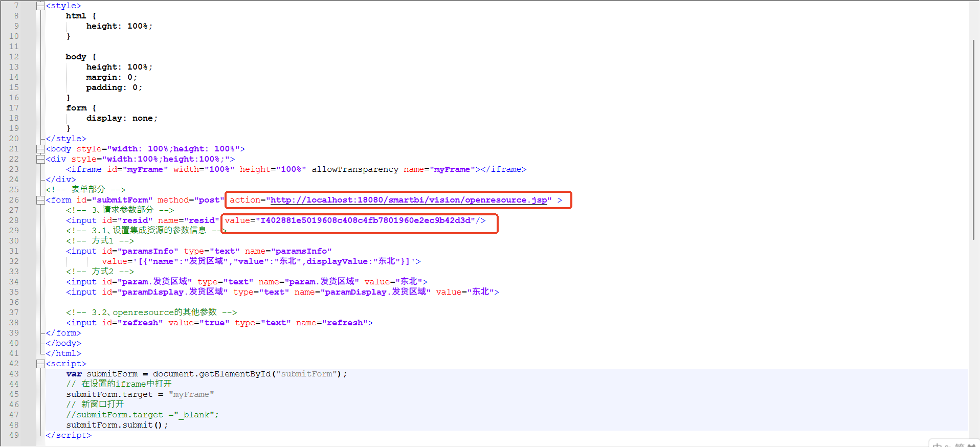Click the input id "refresh" value
This screenshot has width=980, height=447.
140,323
